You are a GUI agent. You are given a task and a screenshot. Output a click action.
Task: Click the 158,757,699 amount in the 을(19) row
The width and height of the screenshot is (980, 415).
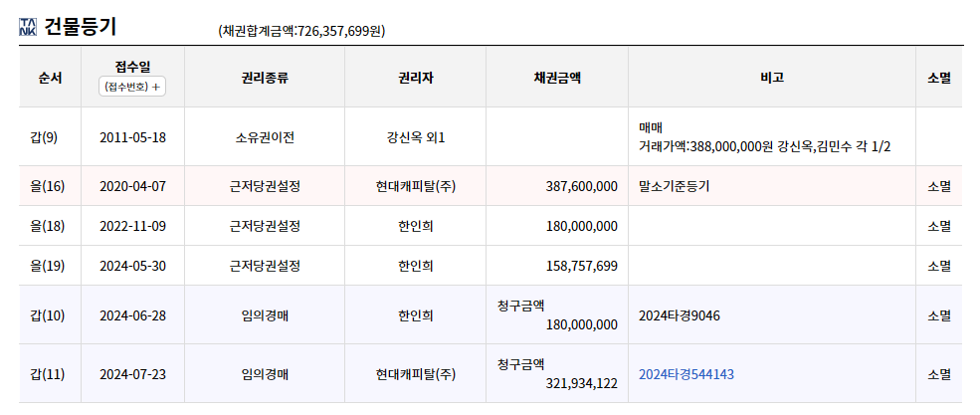coord(582,266)
